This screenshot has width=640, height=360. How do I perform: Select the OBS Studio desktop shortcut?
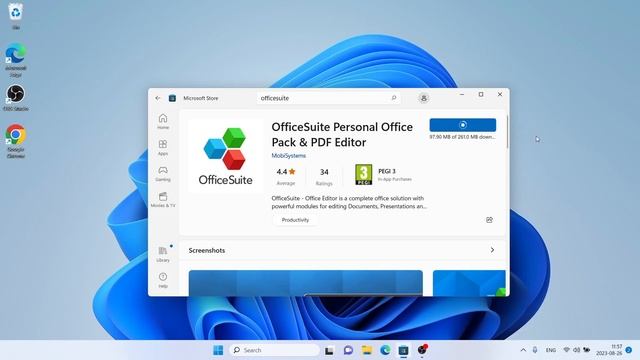point(16,98)
